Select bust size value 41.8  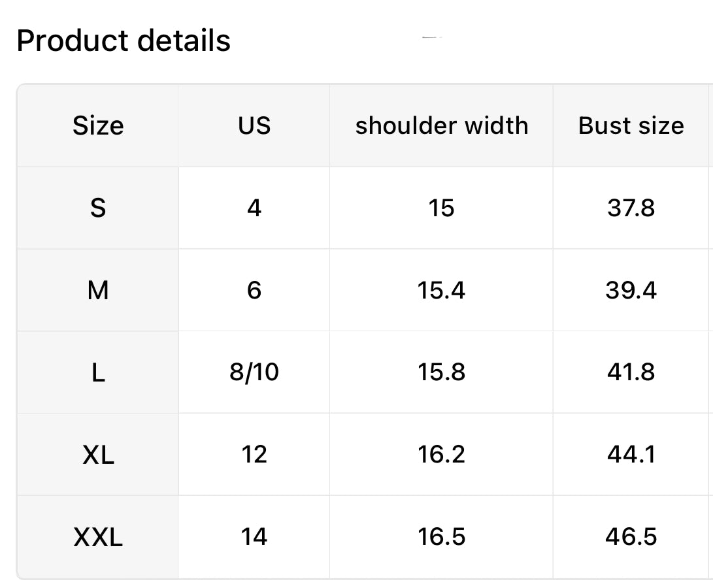coord(631,372)
